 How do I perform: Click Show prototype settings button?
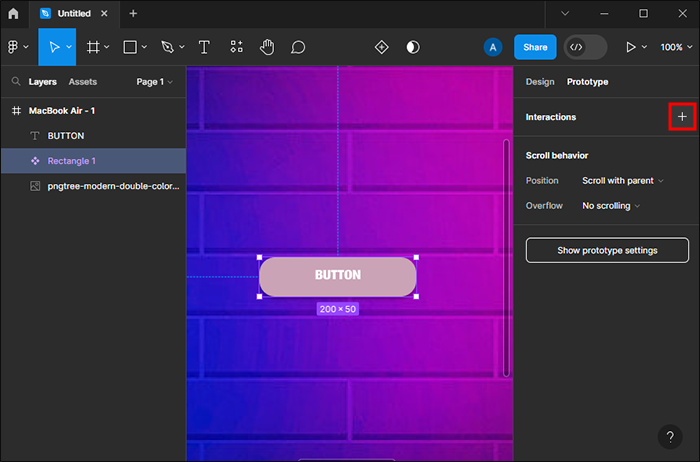(607, 250)
